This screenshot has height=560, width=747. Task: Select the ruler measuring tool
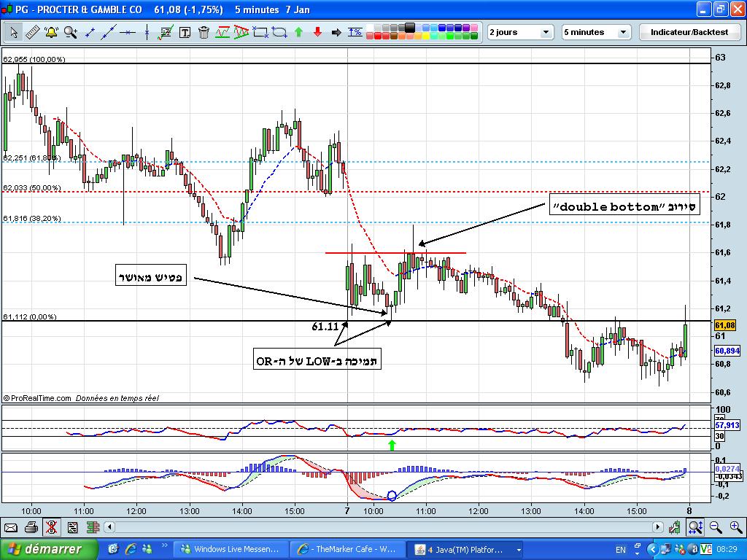(32, 32)
